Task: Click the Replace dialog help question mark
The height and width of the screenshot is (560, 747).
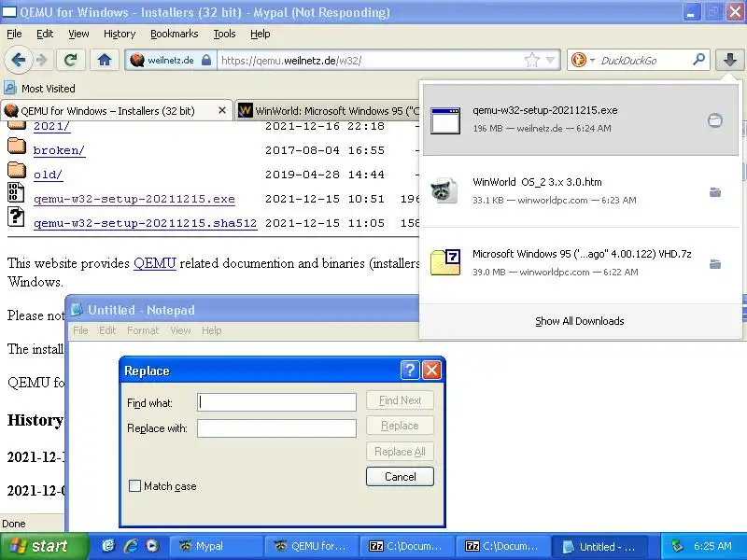Action: click(x=410, y=370)
